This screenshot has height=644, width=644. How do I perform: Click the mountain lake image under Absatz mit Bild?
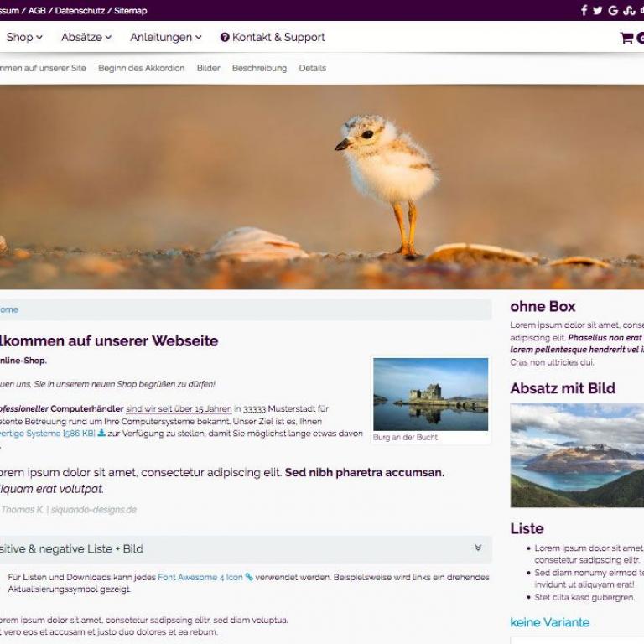click(x=577, y=455)
